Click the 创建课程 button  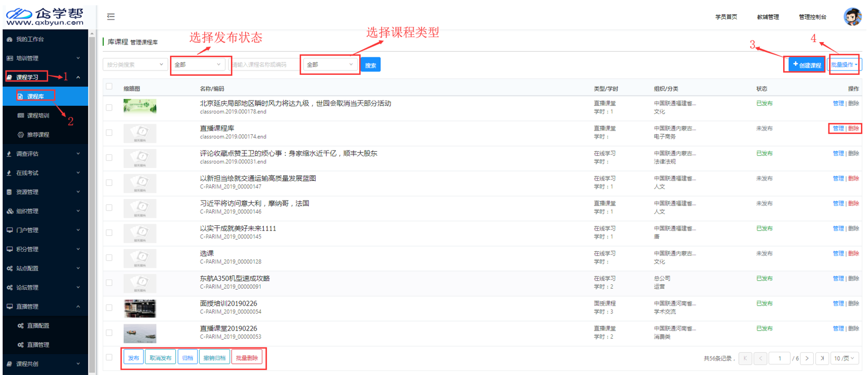[806, 65]
